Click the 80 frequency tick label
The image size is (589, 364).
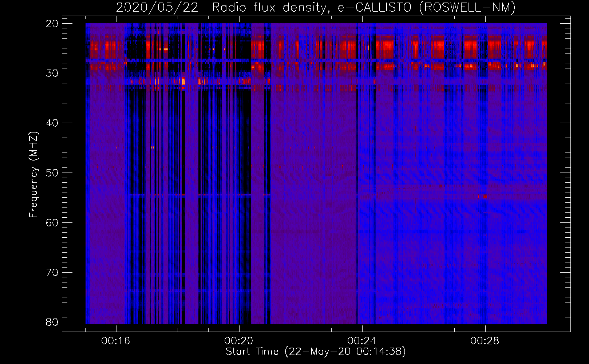coord(52,322)
